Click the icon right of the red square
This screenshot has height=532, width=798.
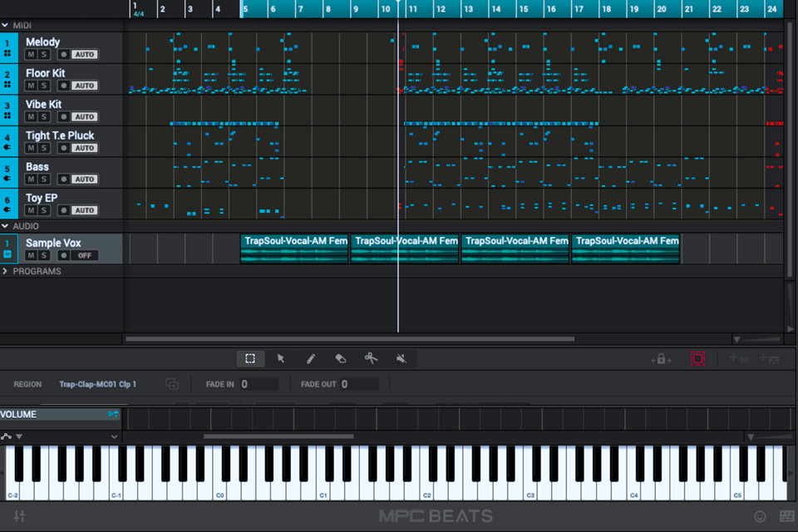pyautogui.click(x=739, y=359)
